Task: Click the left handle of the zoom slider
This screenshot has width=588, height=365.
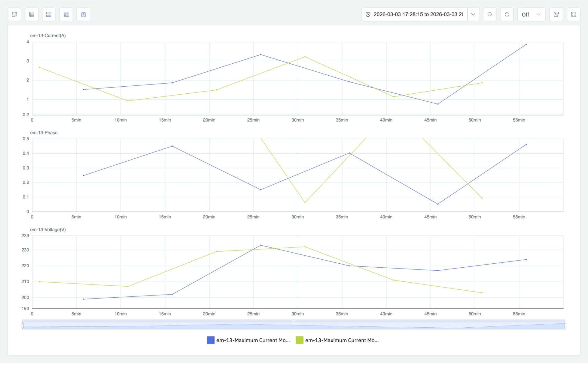Action: 23,325
